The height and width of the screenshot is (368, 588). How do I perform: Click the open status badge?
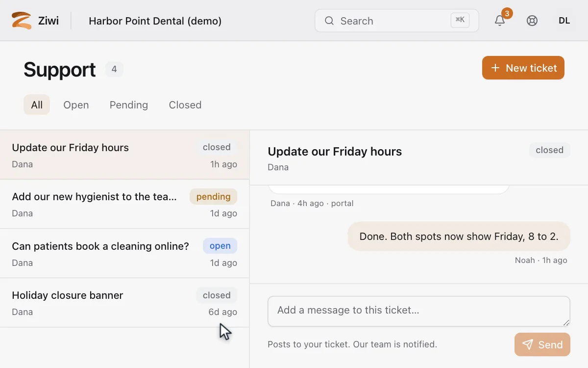[x=220, y=246]
